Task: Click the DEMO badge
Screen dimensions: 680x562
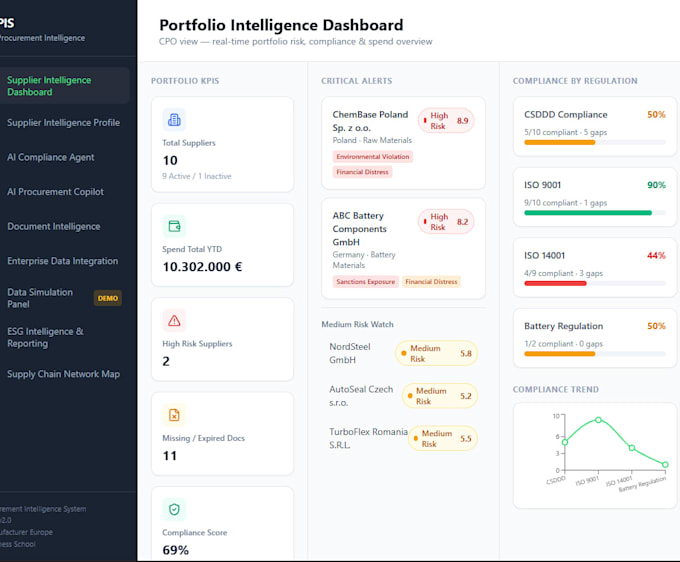Action: (108, 298)
